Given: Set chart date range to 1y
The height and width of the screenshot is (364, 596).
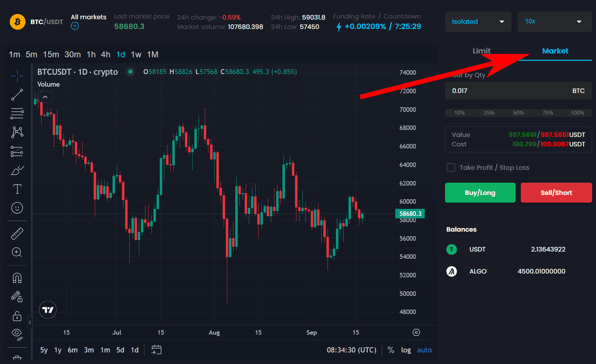Looking at the screenshot, I should pos(58,350).
